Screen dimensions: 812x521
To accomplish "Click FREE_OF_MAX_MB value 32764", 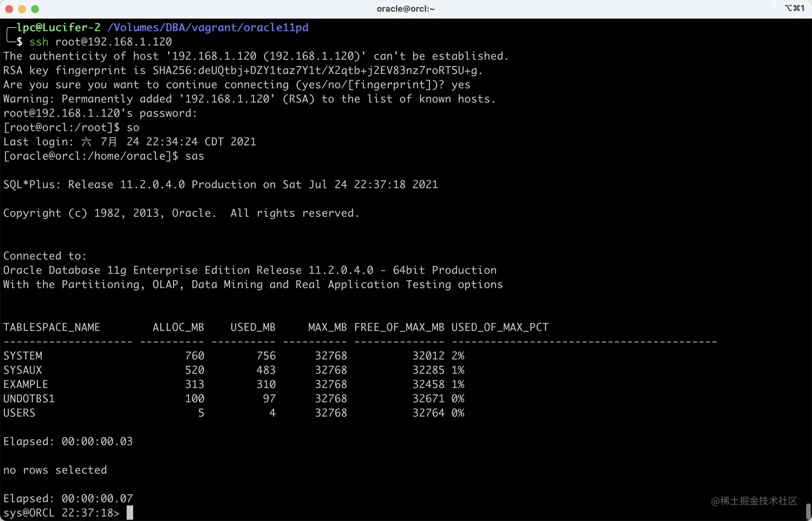I will 429,413.
